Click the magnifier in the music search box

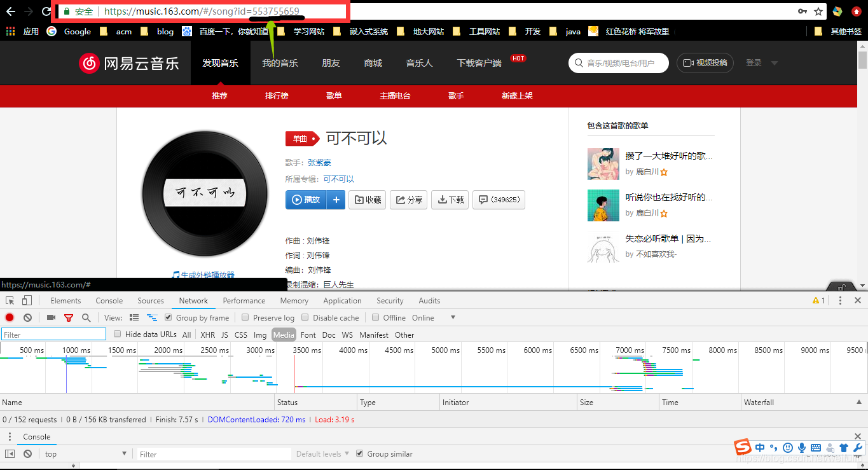pos(579,63)
